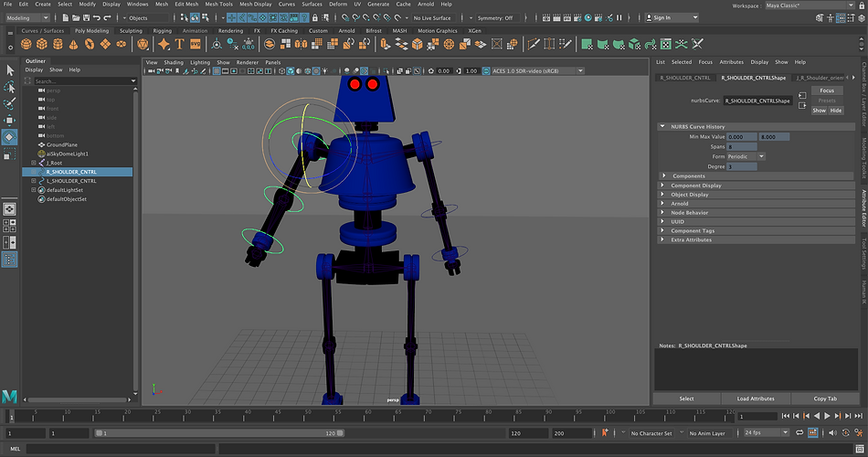The width and height of the screenshot is (868, 457).
Task: Expand L_SHOULDER_CNTRL in Outliner
Action: point(34,181)
